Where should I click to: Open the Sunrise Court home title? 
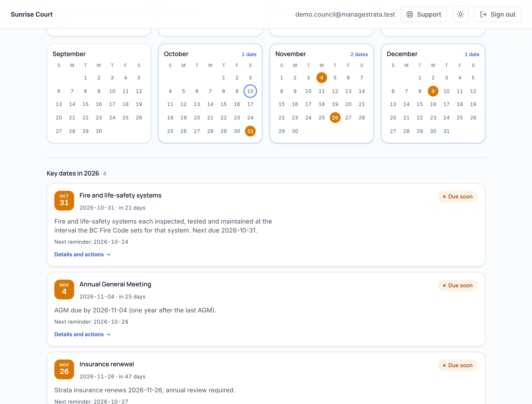[31, 14]
